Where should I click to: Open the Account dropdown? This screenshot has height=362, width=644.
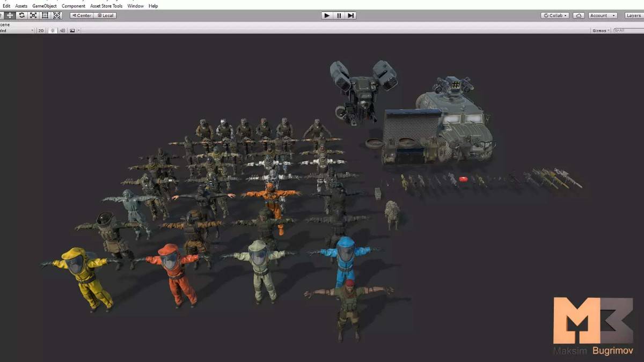click(x=603, y=16)
